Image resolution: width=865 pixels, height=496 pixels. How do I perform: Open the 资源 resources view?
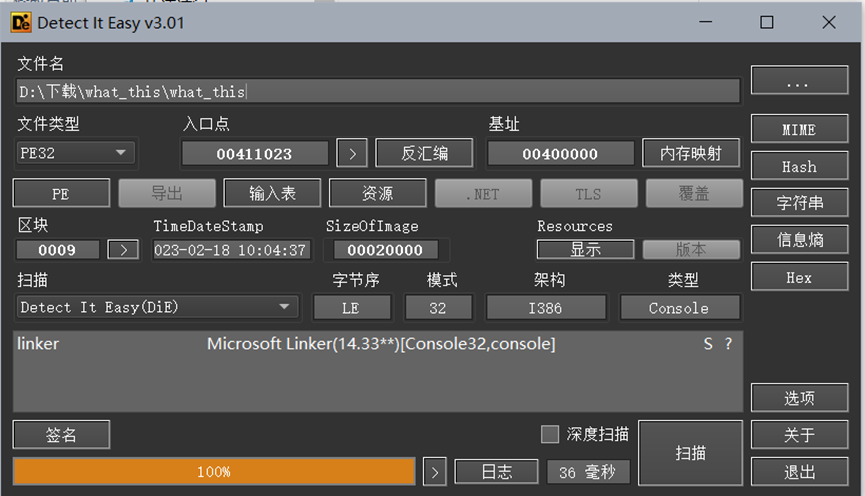378,194
